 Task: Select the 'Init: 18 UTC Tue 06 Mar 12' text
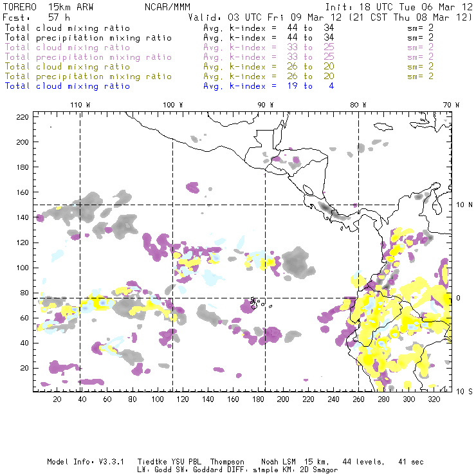point(399,7)
